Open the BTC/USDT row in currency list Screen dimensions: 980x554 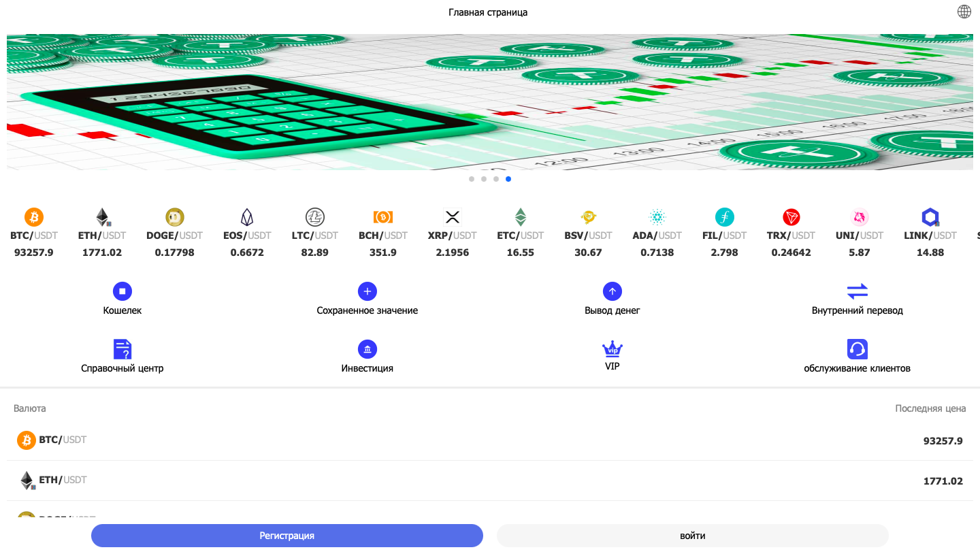(x=490, y=440)
